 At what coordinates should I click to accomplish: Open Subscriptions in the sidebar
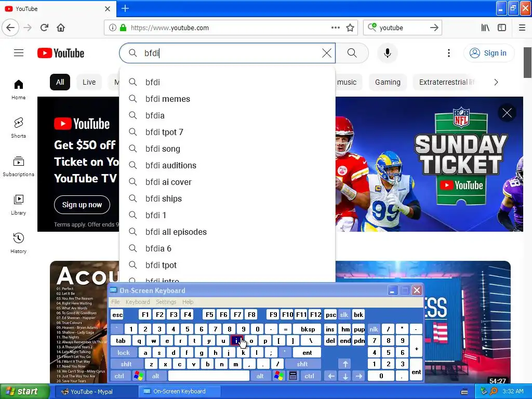point(18,166)
